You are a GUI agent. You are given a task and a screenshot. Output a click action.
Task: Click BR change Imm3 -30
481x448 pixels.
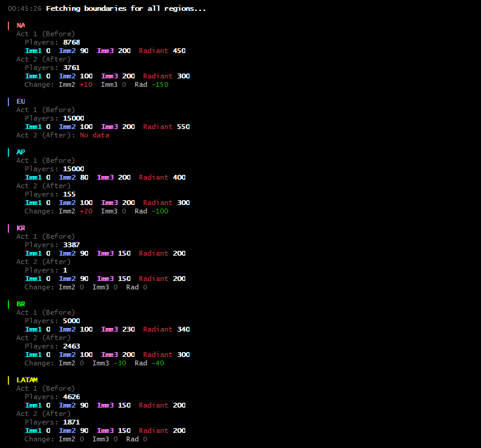pos(119,363)
